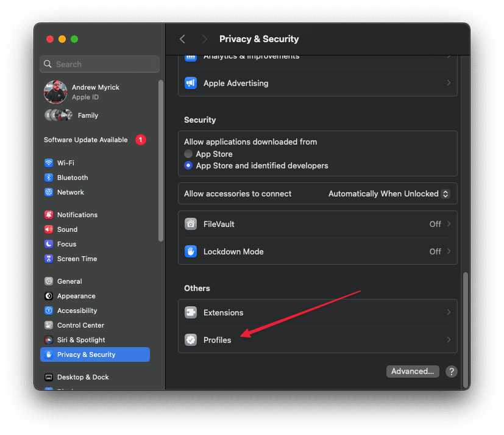504x435 pixels.
Task: Expand Profiles row chevron
Action: pyautogui.click(x=449, y=340)
